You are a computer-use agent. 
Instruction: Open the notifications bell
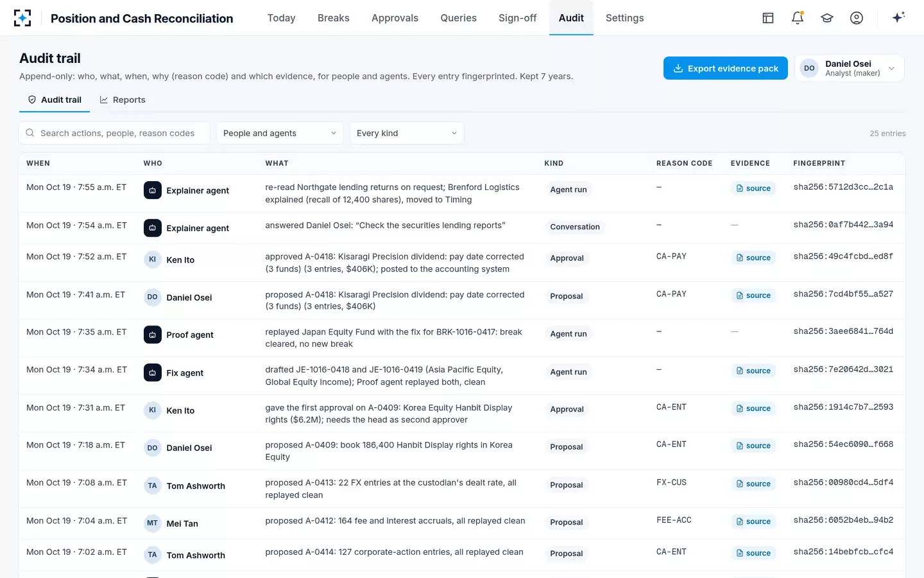tap(798, 18)
